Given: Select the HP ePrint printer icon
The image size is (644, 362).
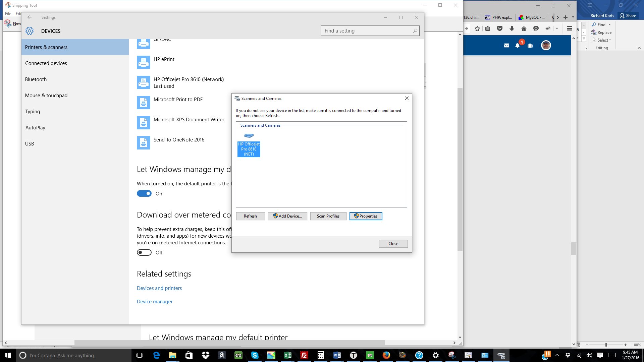Looking at the screenshot, I should click(144, 62).
